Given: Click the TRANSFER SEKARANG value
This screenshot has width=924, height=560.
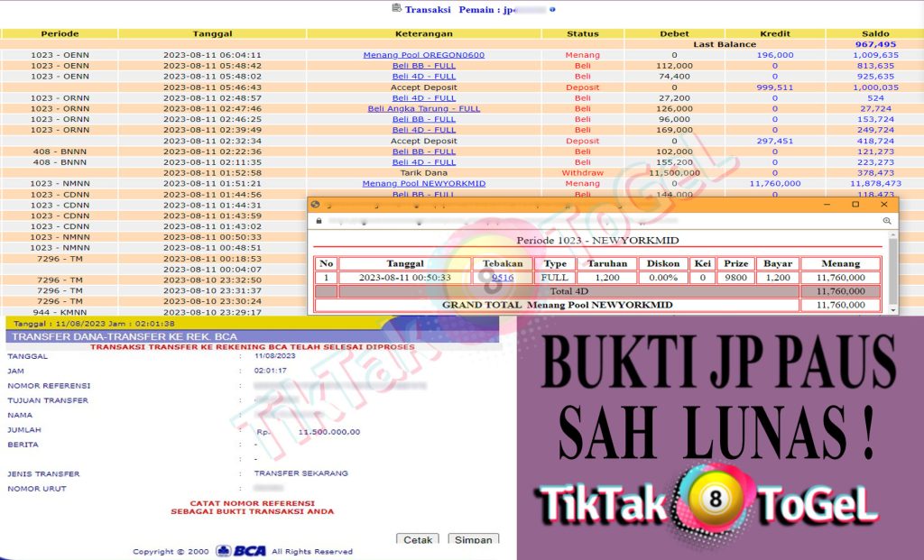Looking at the screenshot, I should (x=301, y=473).
